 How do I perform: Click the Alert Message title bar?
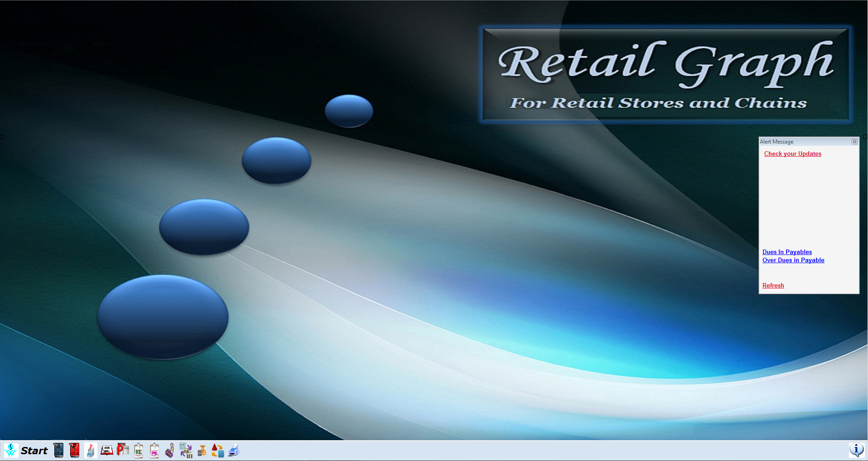coord(809,142)
